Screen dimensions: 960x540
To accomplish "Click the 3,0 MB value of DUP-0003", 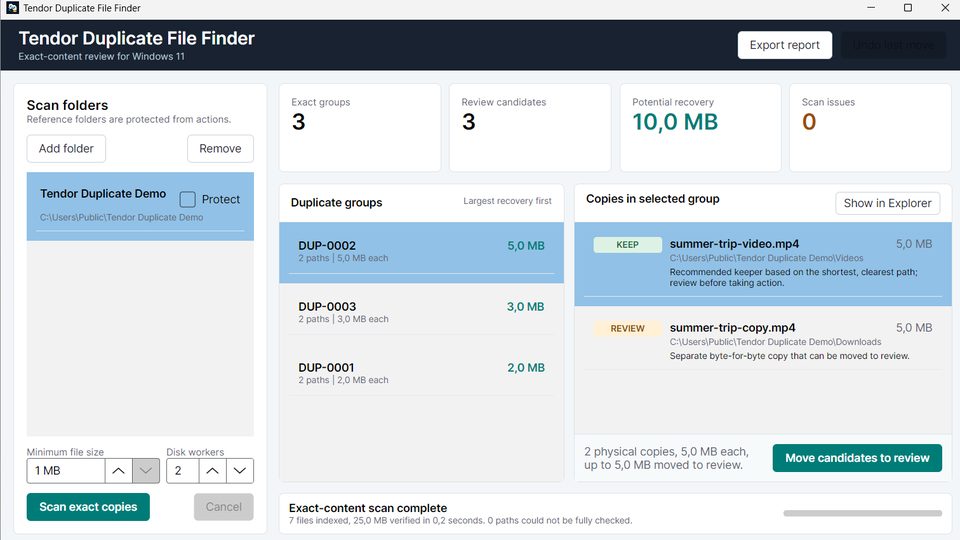I will pos(525,307).
